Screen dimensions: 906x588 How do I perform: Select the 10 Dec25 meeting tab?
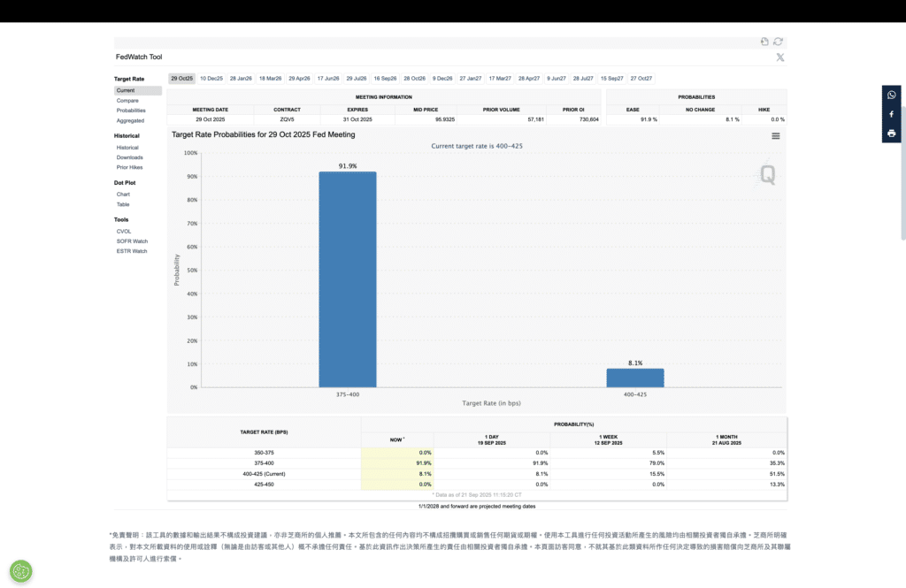tap(211, 79)
